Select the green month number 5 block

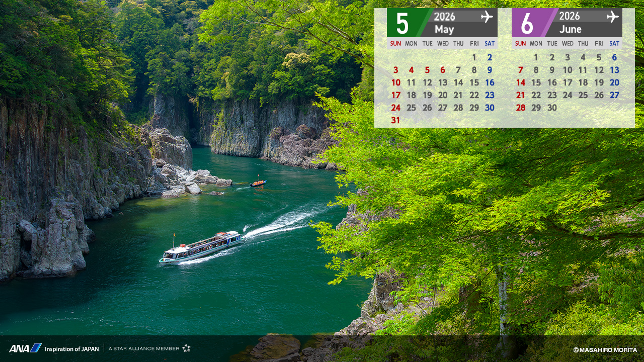[403, 23]
